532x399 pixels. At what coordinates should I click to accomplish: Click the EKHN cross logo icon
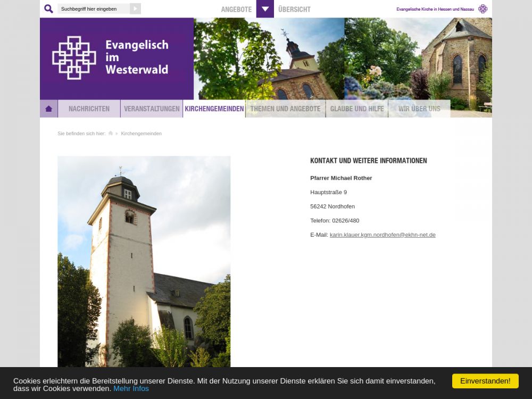coord(483,9)
